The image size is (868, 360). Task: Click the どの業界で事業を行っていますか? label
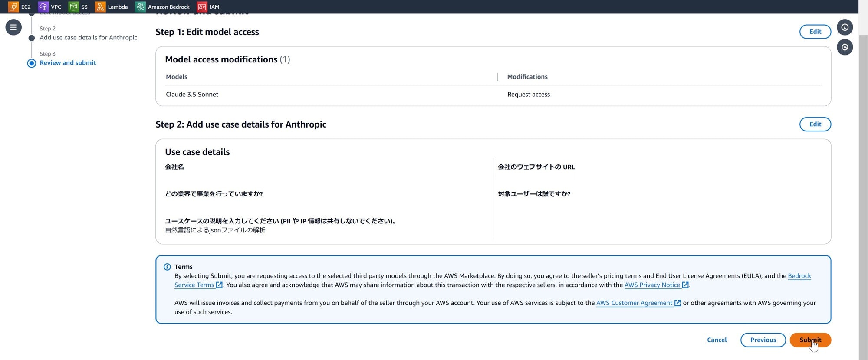[214, 194]
